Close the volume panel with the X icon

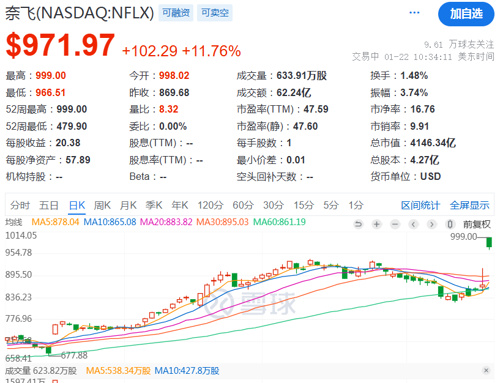click(x=486, y=370)
